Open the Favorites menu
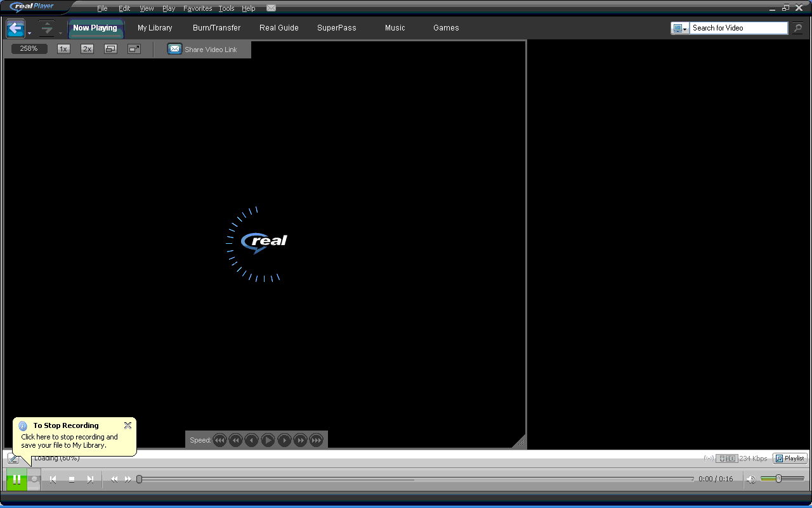Viewport: 812px width, 508px height. [198, 9]
